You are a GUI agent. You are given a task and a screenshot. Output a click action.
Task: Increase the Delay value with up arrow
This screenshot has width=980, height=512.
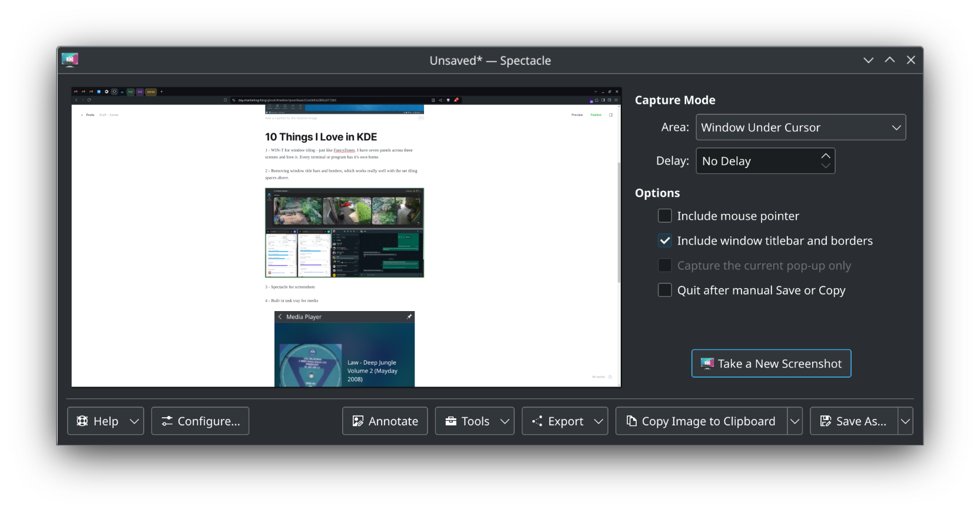[826, 156]
